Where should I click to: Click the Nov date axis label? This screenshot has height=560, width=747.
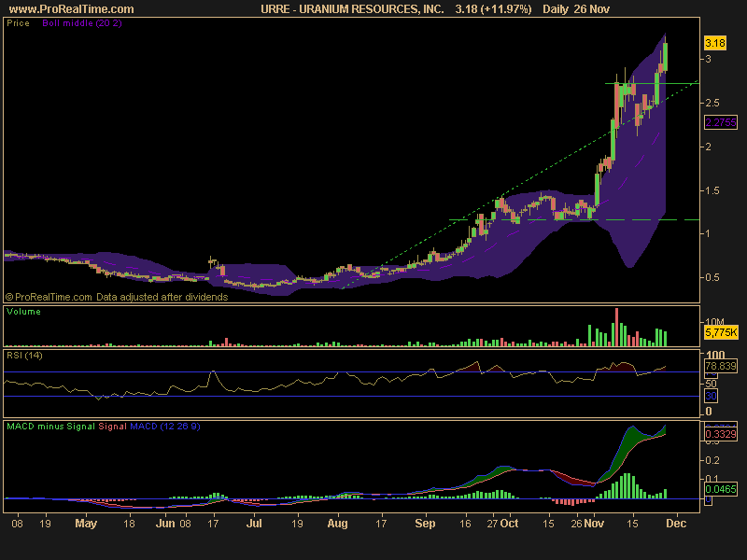594,524
